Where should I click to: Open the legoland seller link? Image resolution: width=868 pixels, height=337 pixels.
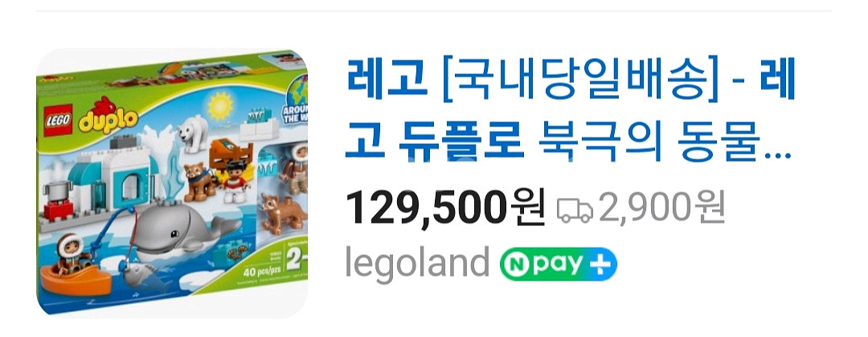417,261
